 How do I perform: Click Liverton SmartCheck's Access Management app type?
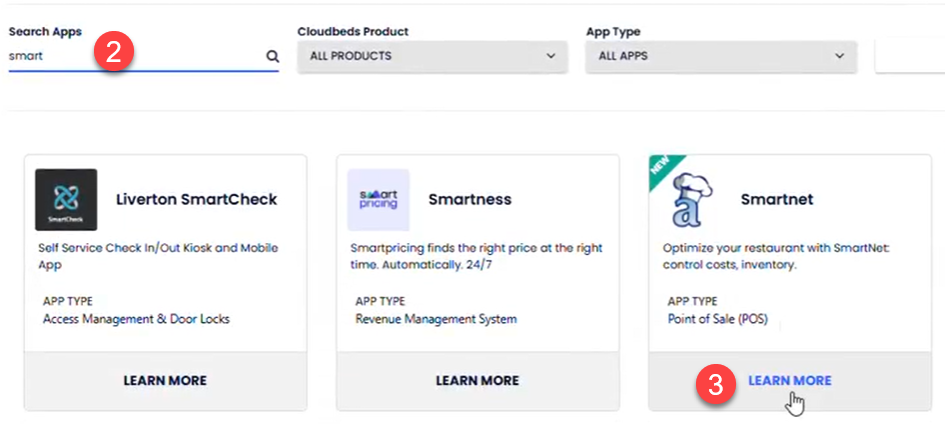(136, 319)
